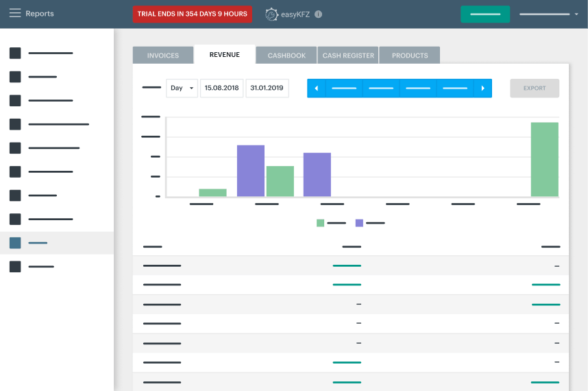Click the tallest green bar in chart
The height and width of the screenshot is (391, 588).
coord(545,159)
